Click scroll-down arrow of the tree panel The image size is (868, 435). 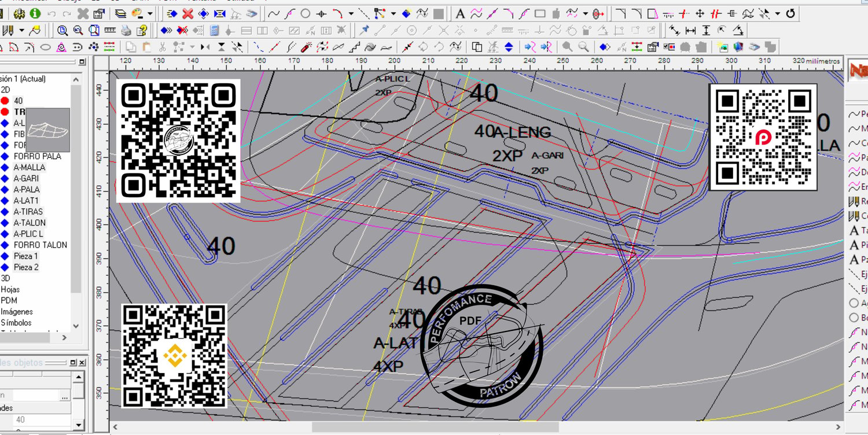76,326
